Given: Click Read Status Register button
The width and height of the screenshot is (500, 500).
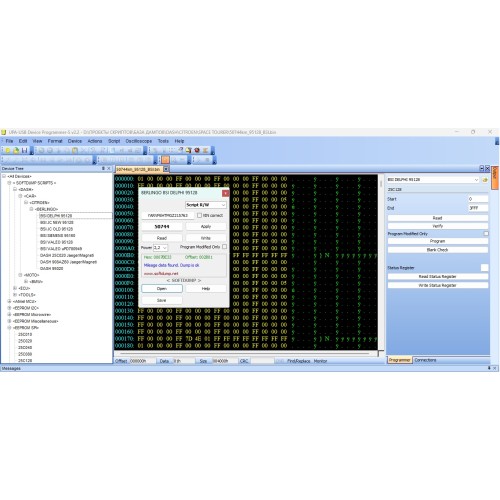Looking at the screenshot, I should tap(437, 277).
